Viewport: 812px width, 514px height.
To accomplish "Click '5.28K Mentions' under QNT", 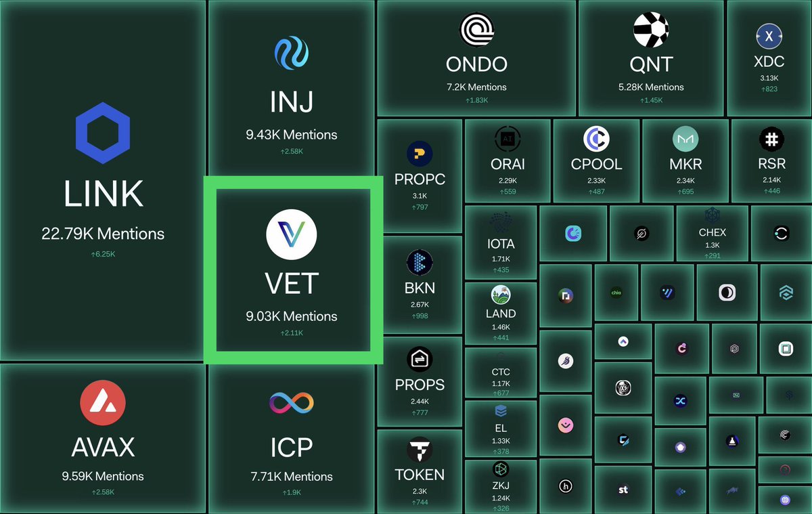I will pyautogui.click(x=651, y=87).
